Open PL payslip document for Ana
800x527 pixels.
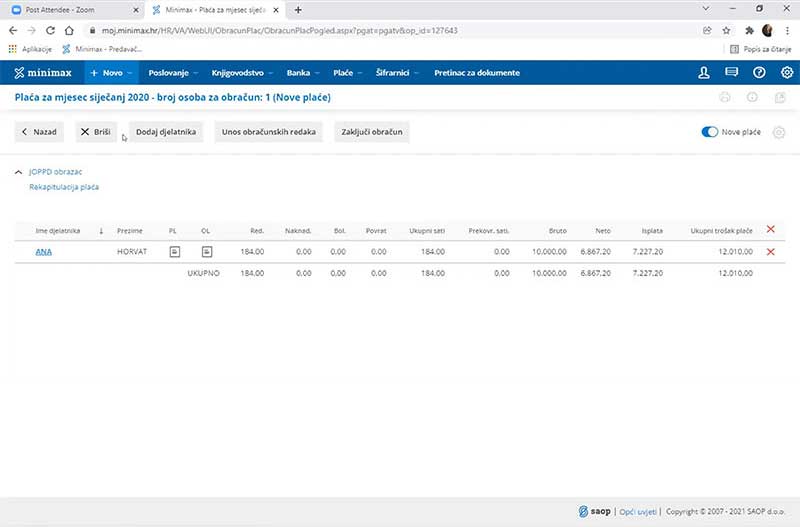tap(173, 251)
